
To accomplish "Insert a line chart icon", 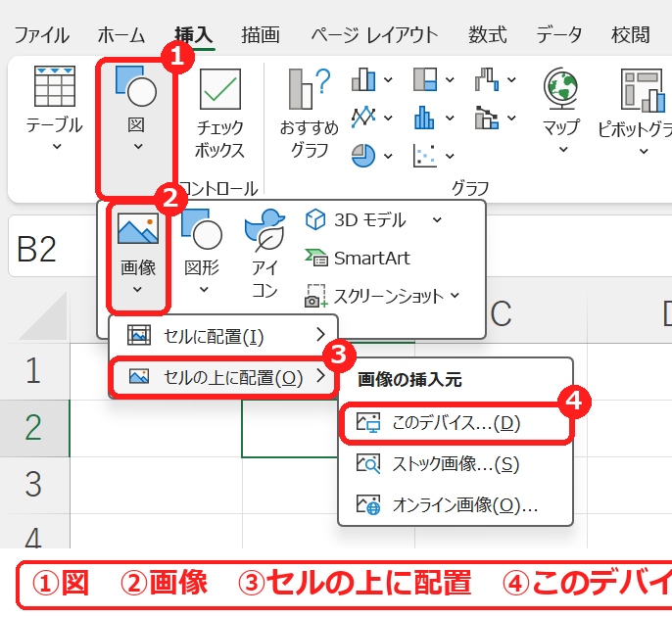I will pos(363,117).
